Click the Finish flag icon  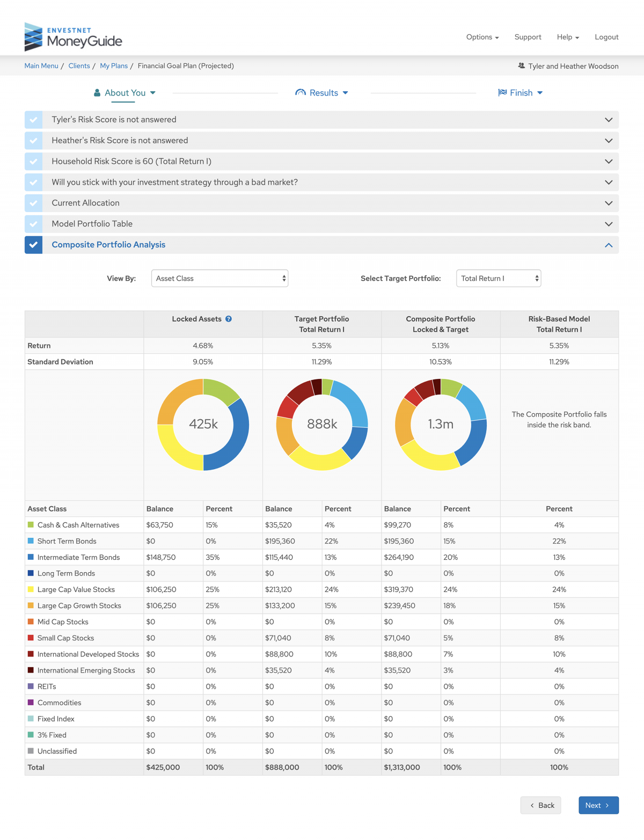(x=502, y=93)
